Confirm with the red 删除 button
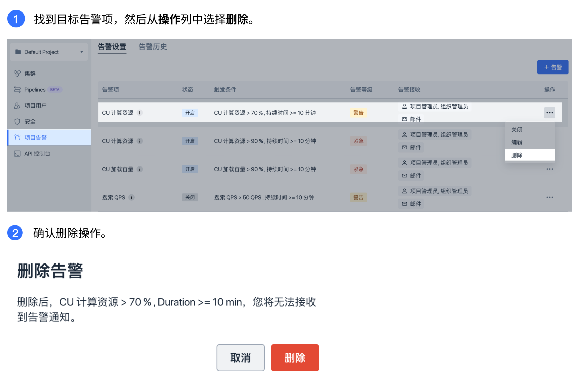The image size is (579, 392). point(295,358)
